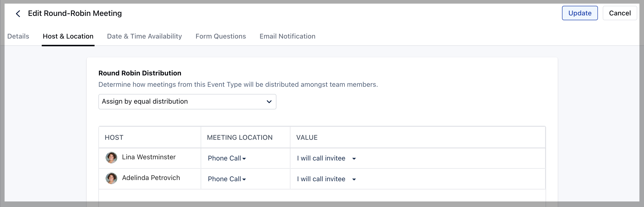
Task: Click Lina Westminster's avatar photo
Action: click(x=111, y=158)
